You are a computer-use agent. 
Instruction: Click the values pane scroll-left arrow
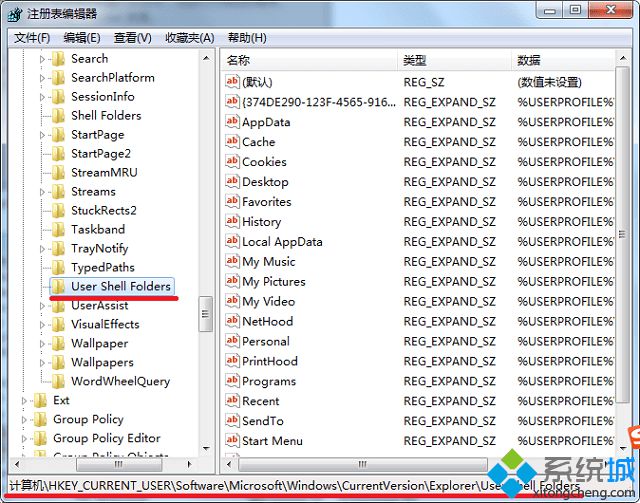pos(229,464)
